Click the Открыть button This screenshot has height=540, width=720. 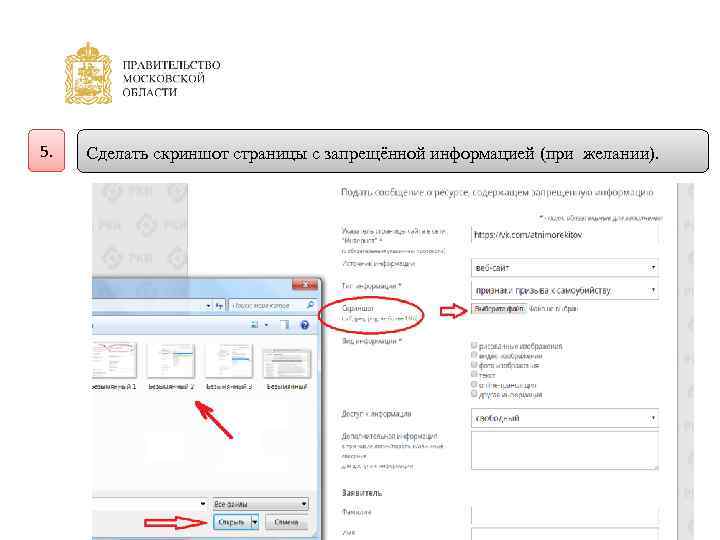(x=232, y=522)
